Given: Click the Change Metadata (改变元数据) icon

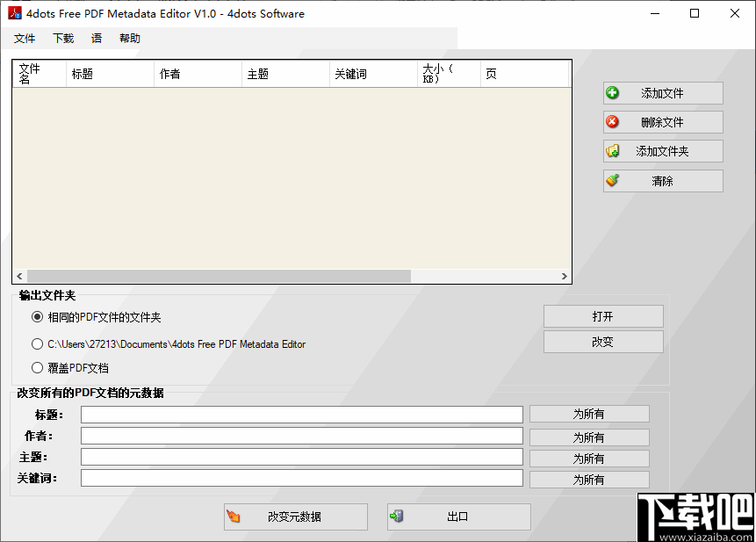Looking at the screenshot, I should click(233, 517).
